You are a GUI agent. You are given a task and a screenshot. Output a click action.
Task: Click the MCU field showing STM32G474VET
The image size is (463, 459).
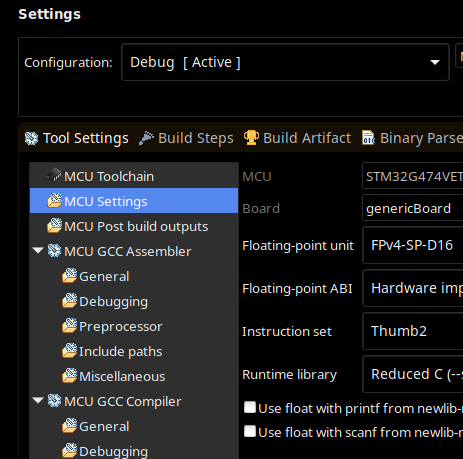[x=413, y=176]
